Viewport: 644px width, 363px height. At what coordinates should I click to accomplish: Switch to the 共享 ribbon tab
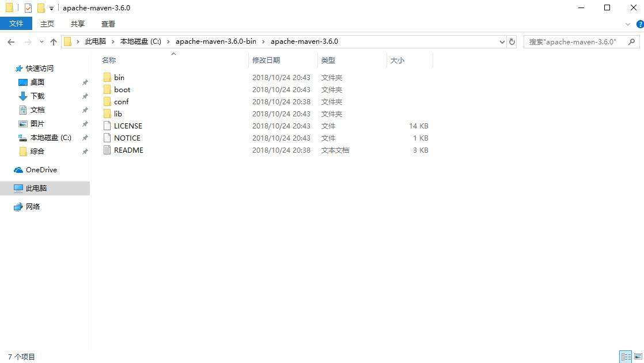[x=77, y=24]
